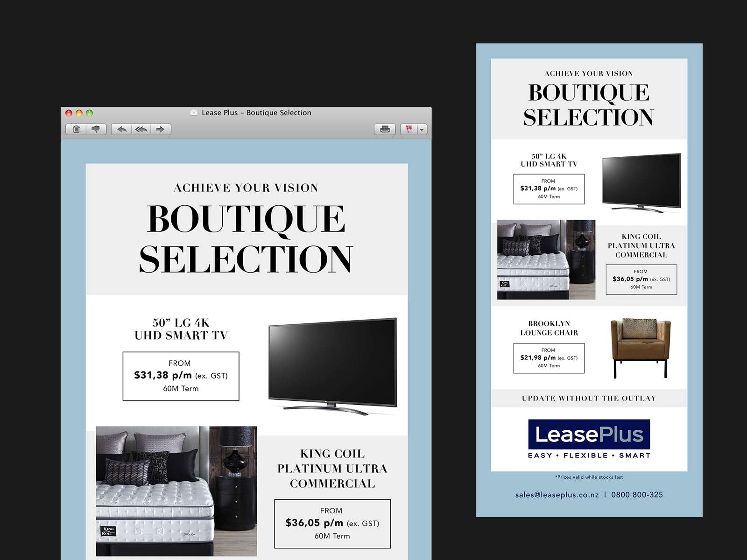The width and height of the screenshot is (747, 560).
Task: Click the LG TV image in mail window
Action: tap(332, 366)
